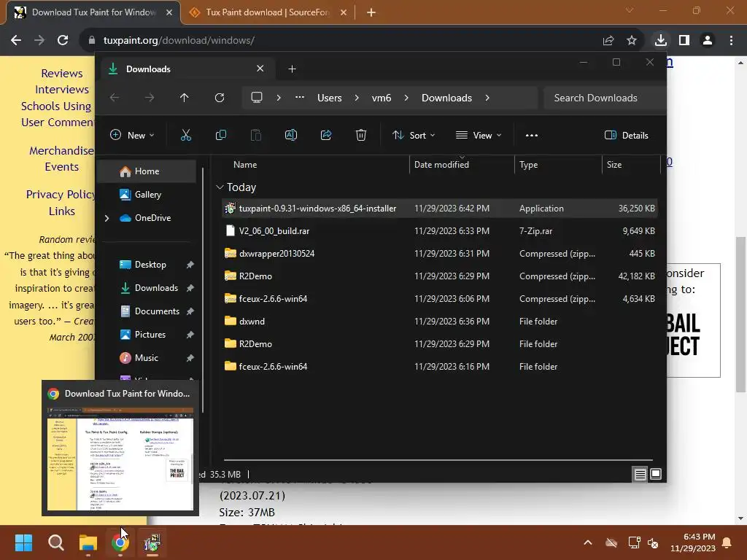Select tuxpaint-0.9.31 installer file
This screenshot has width=747, height=560.
tap(439, 209)
